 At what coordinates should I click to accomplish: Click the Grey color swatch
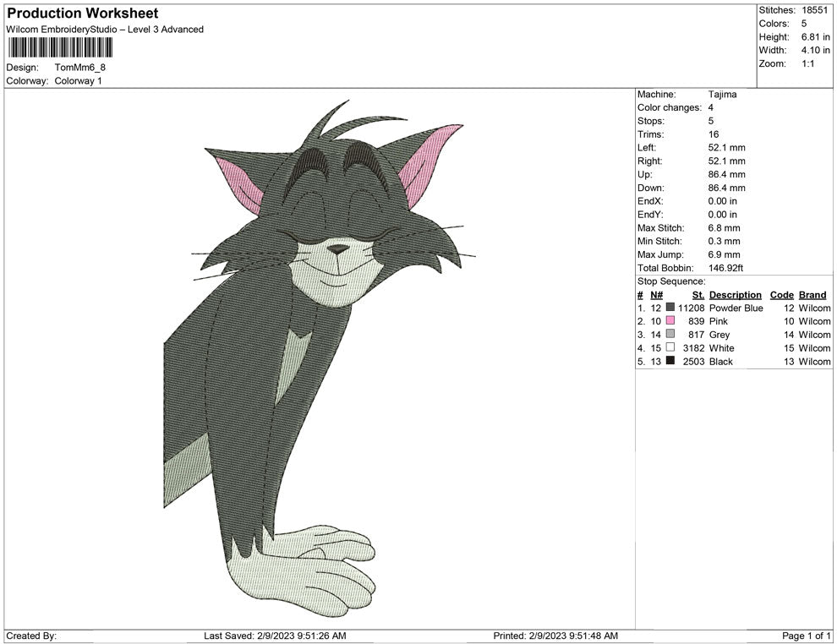click(x=670, y=334)
